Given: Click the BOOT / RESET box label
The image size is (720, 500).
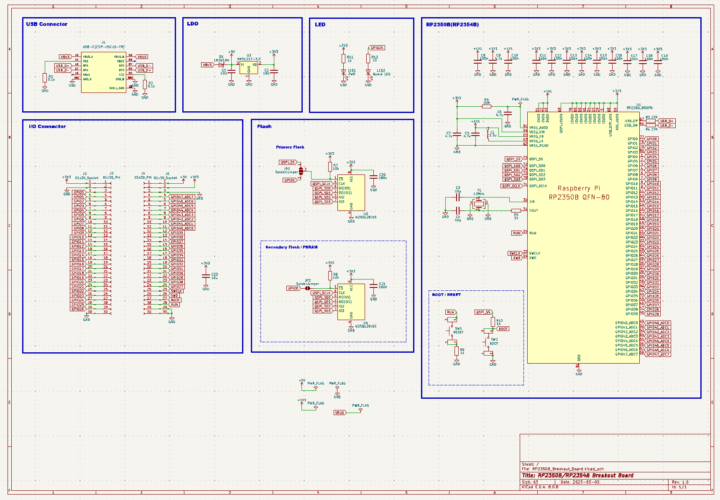Looking at the screenshot, I should (x=447, y=296).
